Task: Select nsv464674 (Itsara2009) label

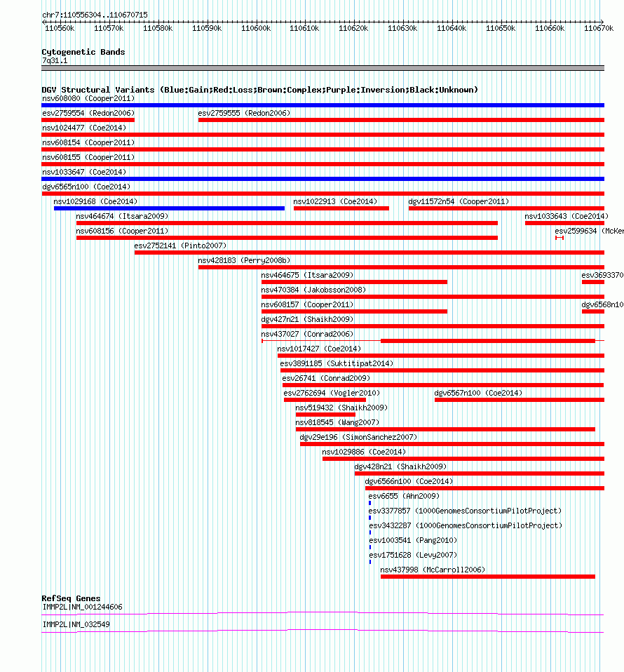Action: tap(122, 216)
